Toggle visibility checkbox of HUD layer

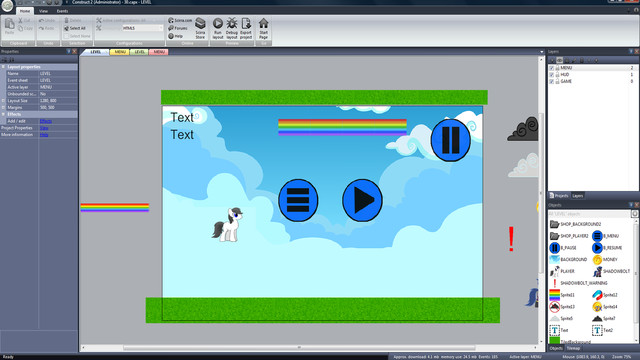click(551, 75)
